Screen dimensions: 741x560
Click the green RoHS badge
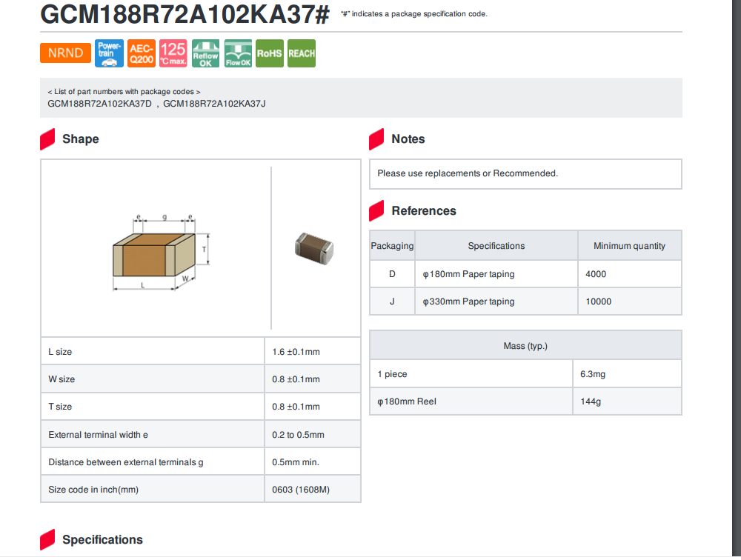coord(270,53)
